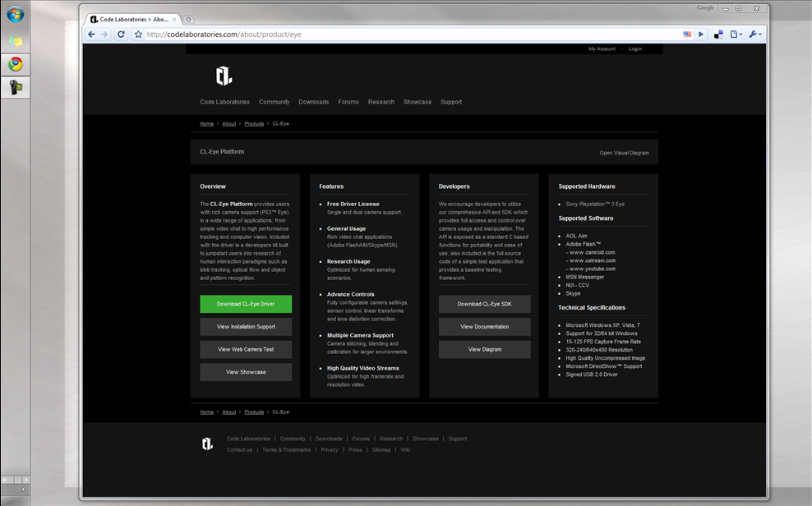The height and width of the screenshot is (506, 812).
Task: Click the Skype supported software entry
Action: coord(573,293)
